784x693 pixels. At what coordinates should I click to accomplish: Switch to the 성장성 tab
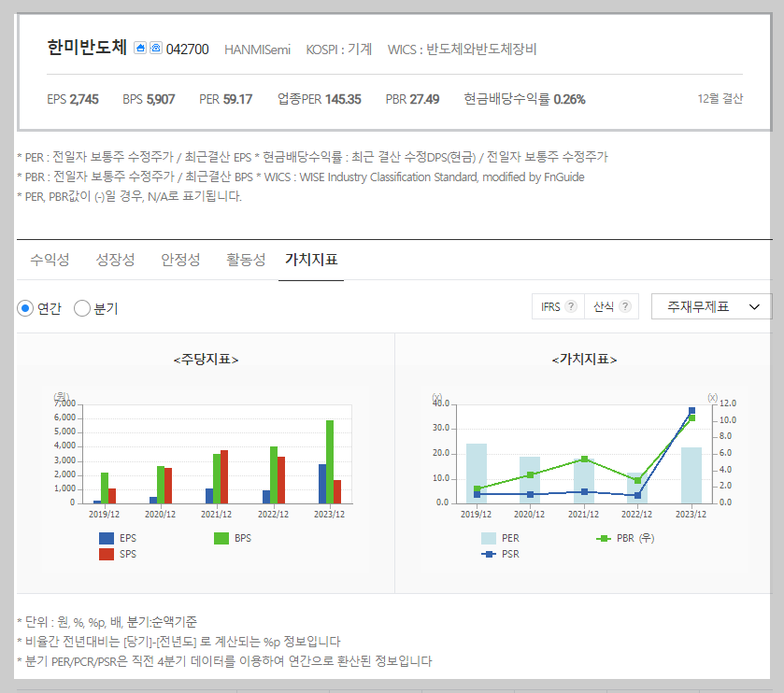[x=115, y=261]
